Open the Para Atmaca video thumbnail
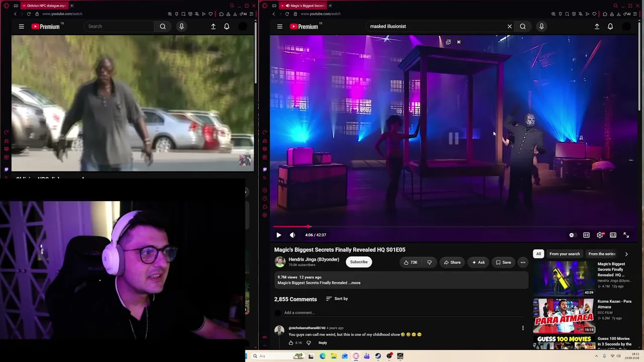Viewport: 644px width, 362px height. [563, 316]
